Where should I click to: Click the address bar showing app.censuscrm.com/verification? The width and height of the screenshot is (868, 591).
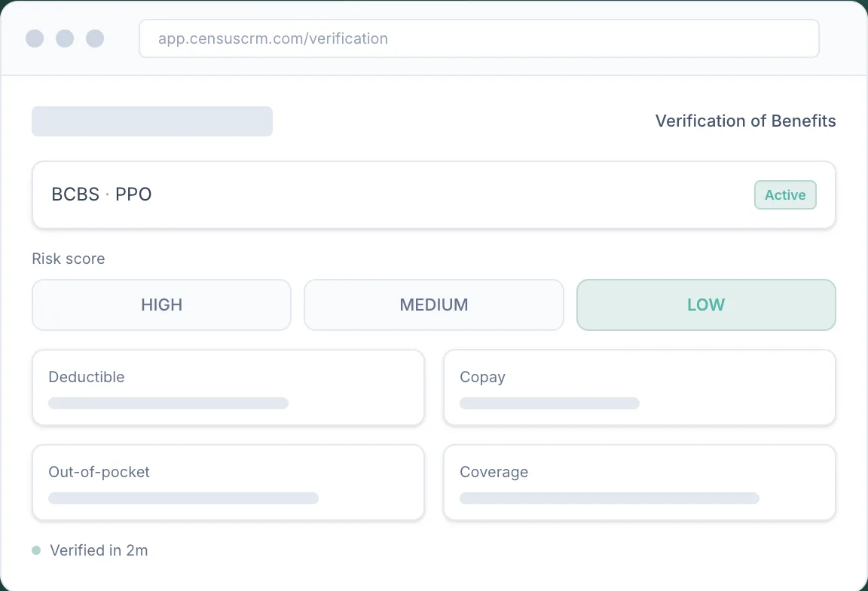(479, 38)
